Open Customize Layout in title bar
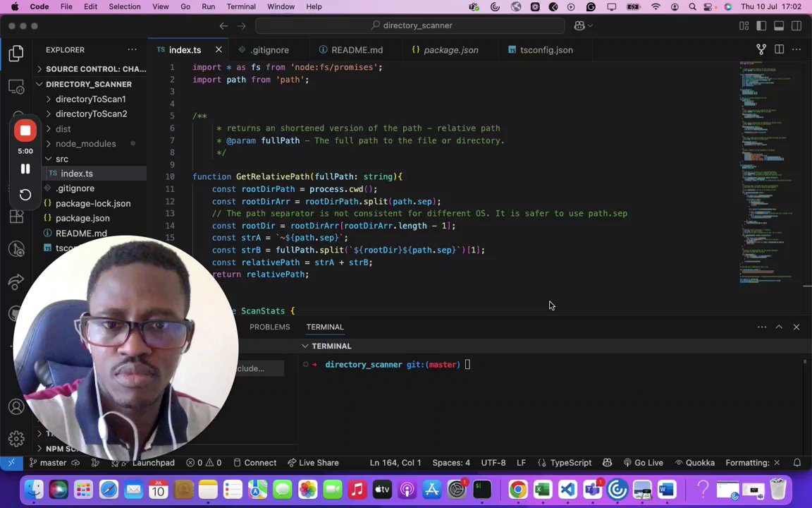This screenshot has width=812, height=508. pos(744,26)
